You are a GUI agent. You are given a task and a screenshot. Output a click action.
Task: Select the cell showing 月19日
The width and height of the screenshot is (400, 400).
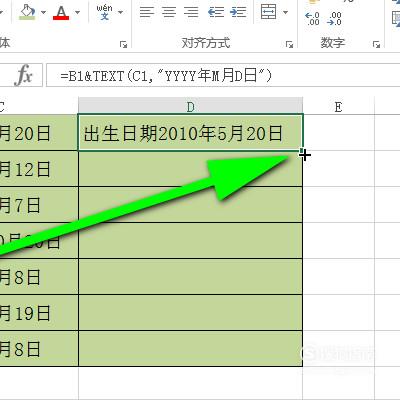pyautogui.click(x=39, y=313)
